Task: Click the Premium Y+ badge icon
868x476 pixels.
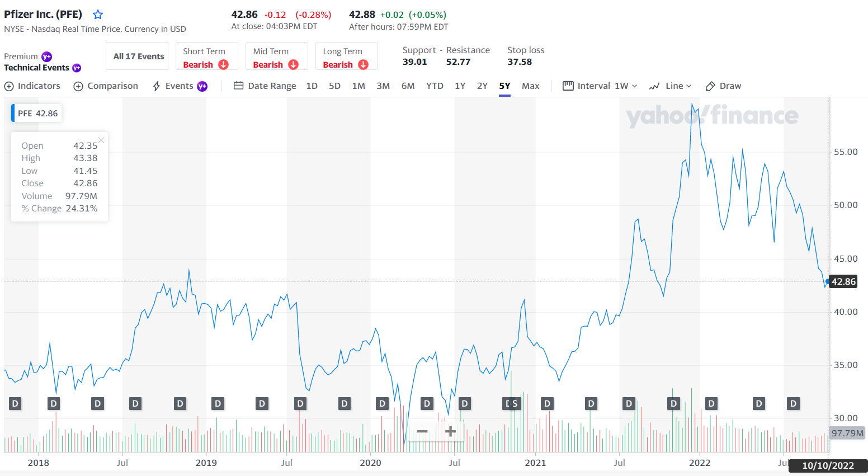Action: coord(47,56)
